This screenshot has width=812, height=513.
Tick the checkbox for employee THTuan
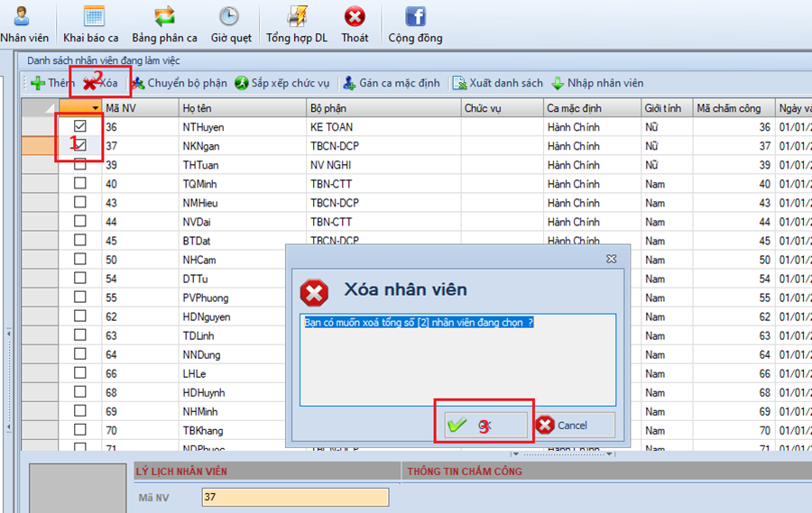(80, 165)
